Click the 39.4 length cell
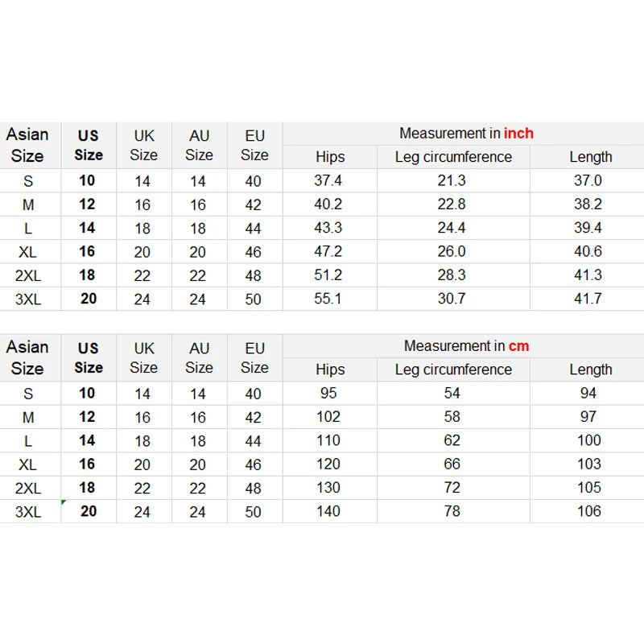This screenshot has height=644, width=644. click(588, 228)
